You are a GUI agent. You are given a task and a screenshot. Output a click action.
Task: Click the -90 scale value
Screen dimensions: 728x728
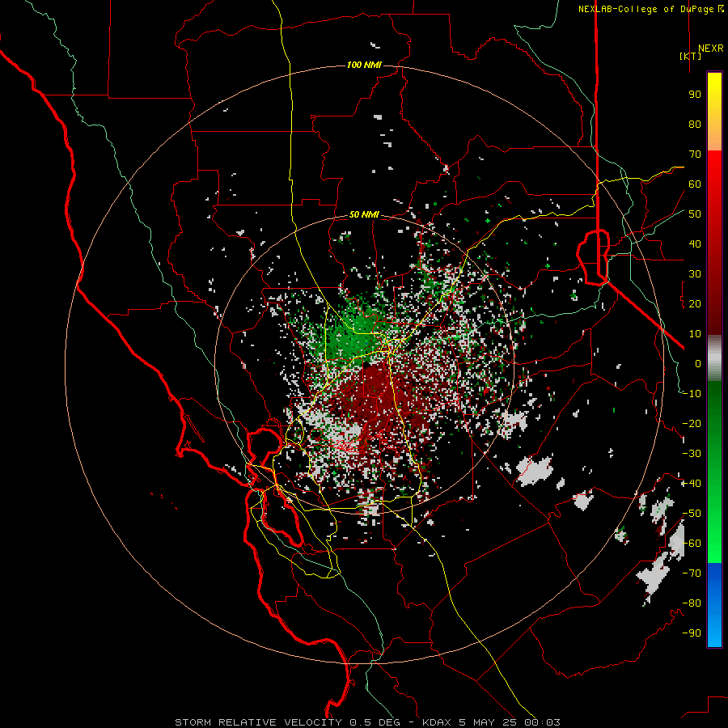click(692, 633)
